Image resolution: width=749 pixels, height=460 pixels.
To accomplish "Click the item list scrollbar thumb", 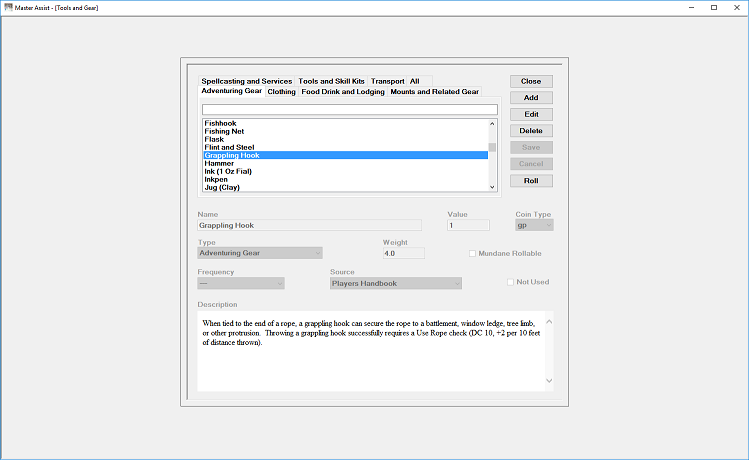I will [x=492, y=147].
